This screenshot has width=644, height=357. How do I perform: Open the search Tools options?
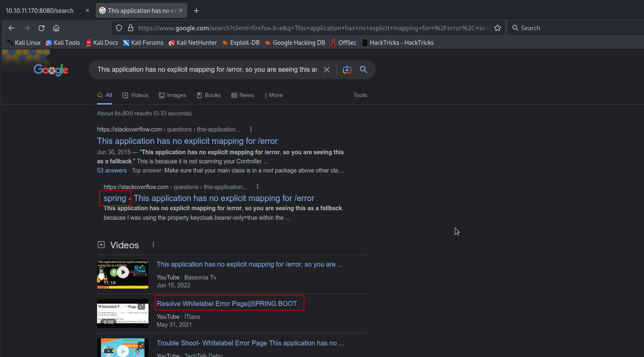[x=360, y=95]
